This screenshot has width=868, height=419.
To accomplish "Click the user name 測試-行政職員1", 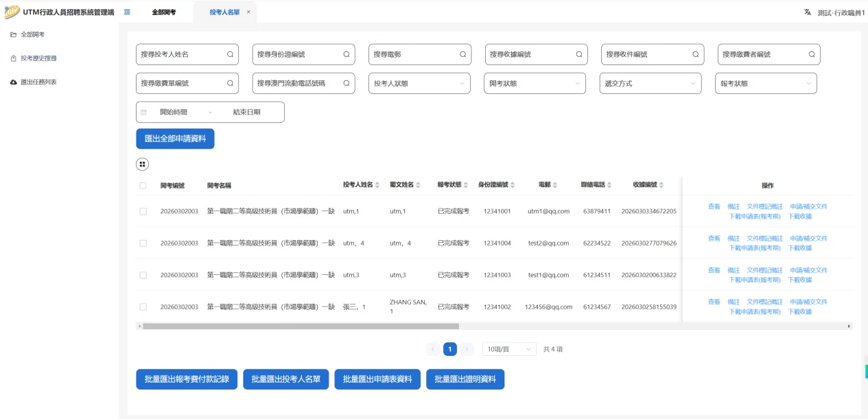I will click(x=841, y=12).
